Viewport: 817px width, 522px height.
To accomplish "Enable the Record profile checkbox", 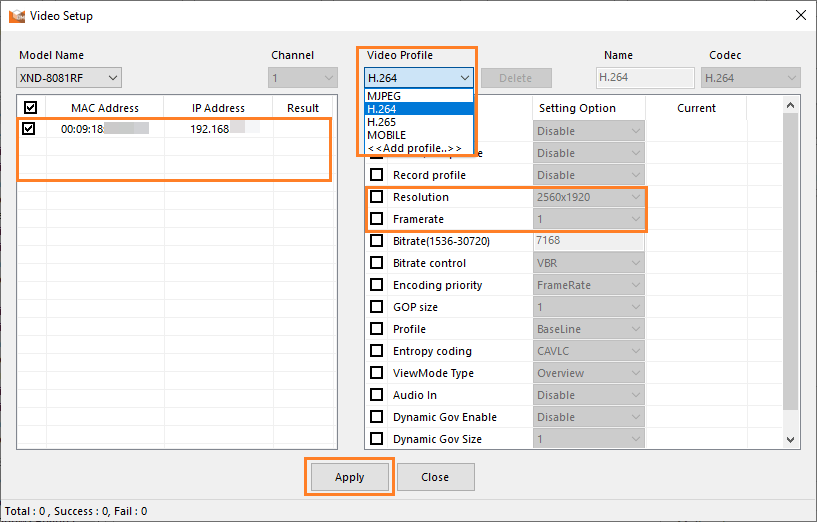I will (x=376, y=175).
